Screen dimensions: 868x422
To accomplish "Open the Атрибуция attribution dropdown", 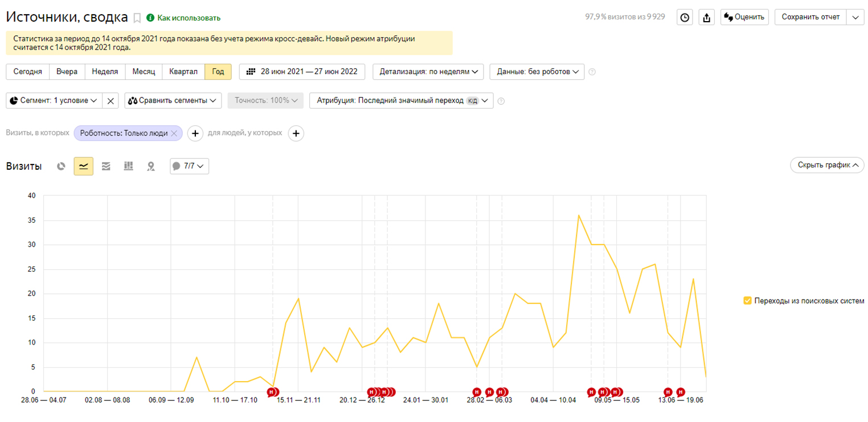I will [401, 101].
